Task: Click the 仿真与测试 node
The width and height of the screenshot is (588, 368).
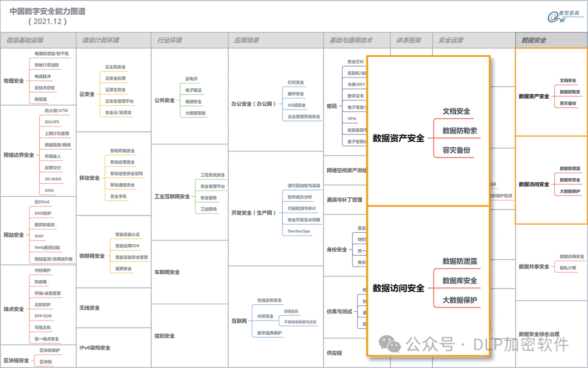Action: coord(339,311)
